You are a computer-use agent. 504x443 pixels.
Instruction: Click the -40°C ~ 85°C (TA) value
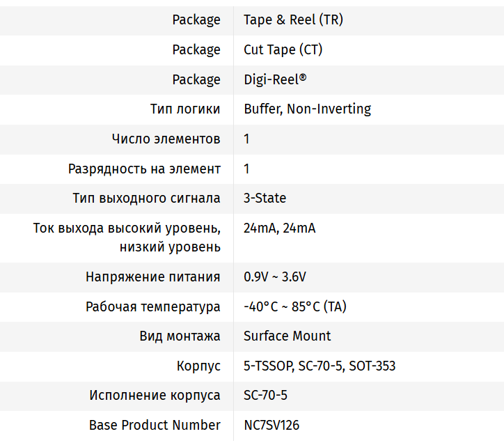[x=294, y=307]
